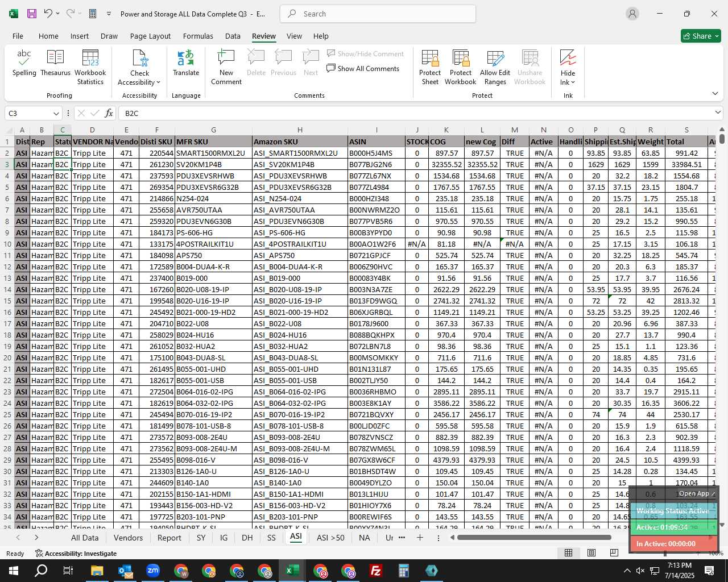The image size is (728, 582).
Task: Open the Thesaurus tool
Action: 55,63
